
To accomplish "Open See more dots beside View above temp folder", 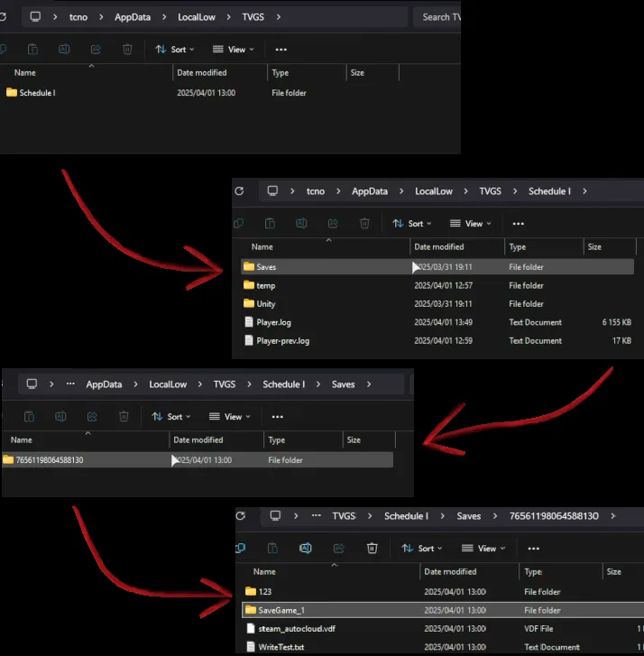I will coord(518,223).
